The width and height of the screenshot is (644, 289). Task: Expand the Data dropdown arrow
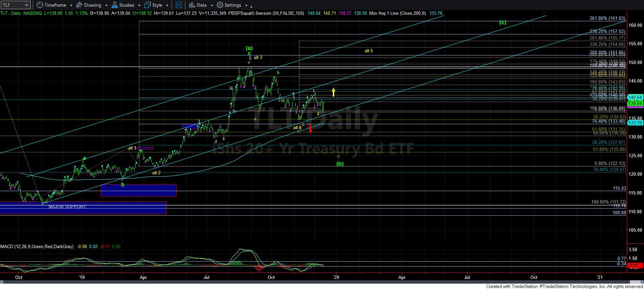(211, 5)
